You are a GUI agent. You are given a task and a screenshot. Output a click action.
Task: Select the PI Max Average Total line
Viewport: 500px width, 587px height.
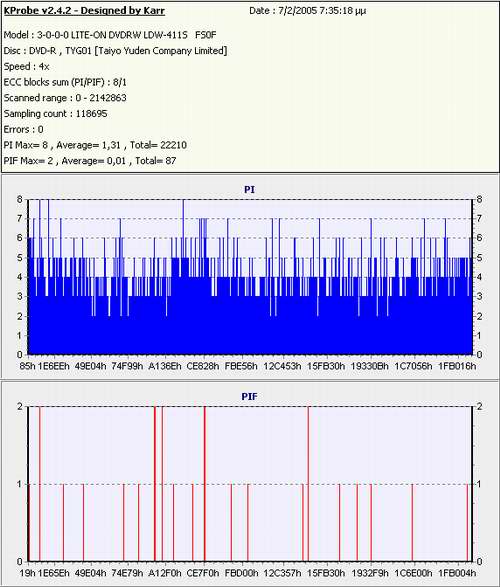95,145
